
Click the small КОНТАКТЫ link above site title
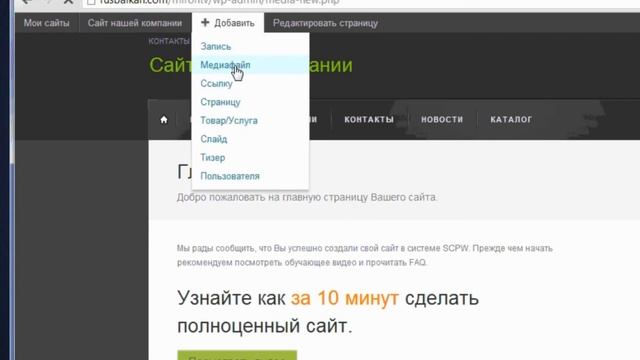click(x=169, y=41)
